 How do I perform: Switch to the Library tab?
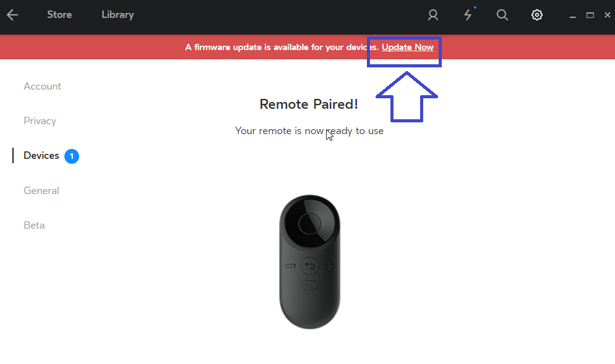click(118, 14)
